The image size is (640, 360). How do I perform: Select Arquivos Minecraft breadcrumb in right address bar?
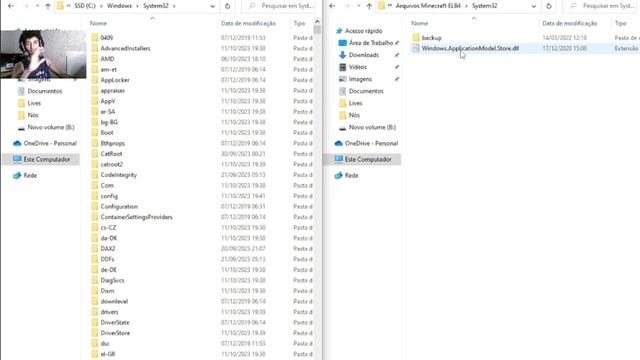tap(428, 6)
